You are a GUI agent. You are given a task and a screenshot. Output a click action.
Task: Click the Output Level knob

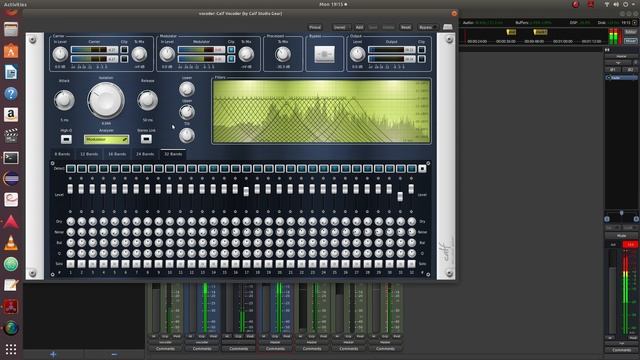[357, 54]
